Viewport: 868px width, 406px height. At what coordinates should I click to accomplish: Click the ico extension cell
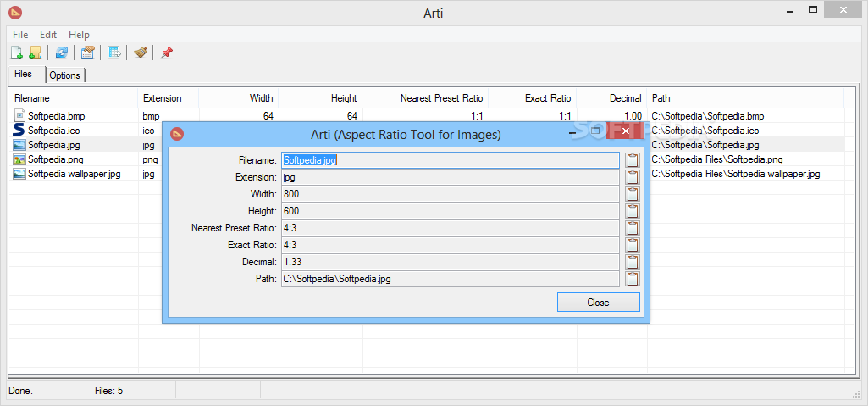(x=148, y=131)
